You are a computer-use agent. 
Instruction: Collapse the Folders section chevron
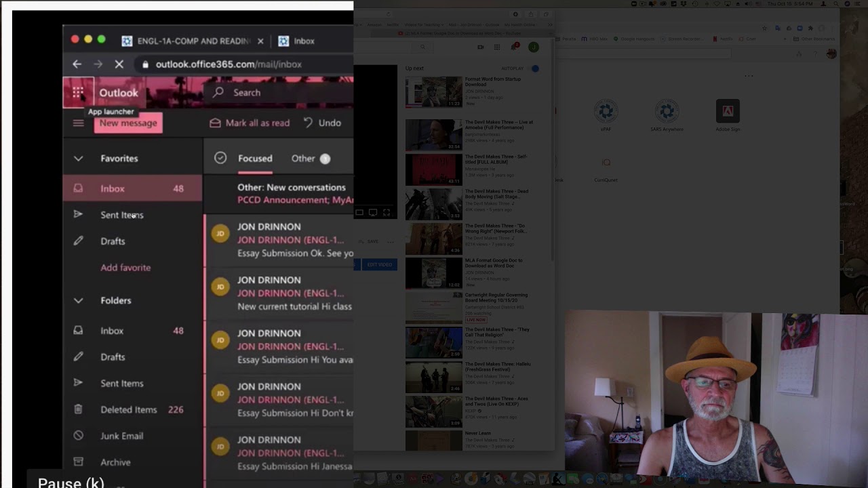(78, 300)
